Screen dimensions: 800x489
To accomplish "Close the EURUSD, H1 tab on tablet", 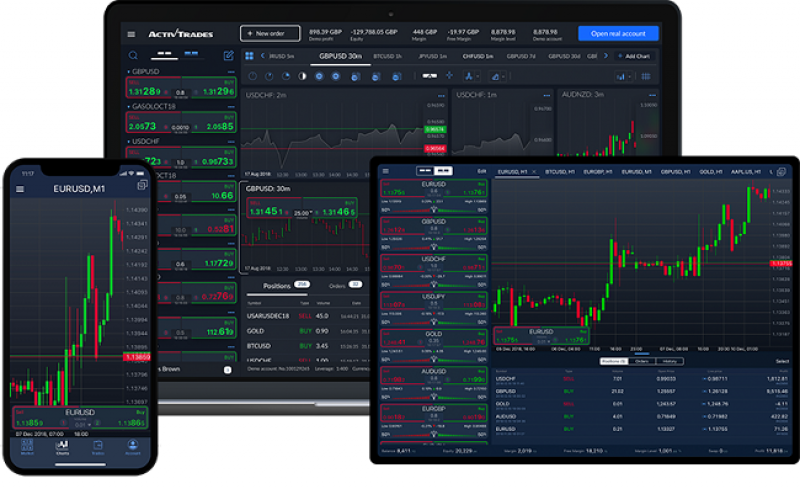I will click(534, 172).
